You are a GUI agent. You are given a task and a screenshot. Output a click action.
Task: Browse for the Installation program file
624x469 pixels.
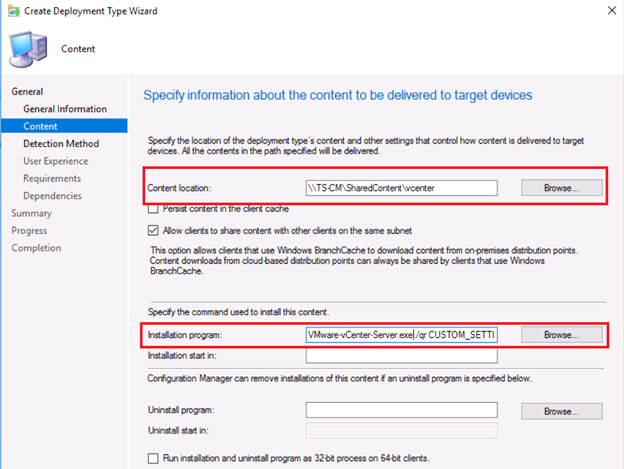pos(562,335)
